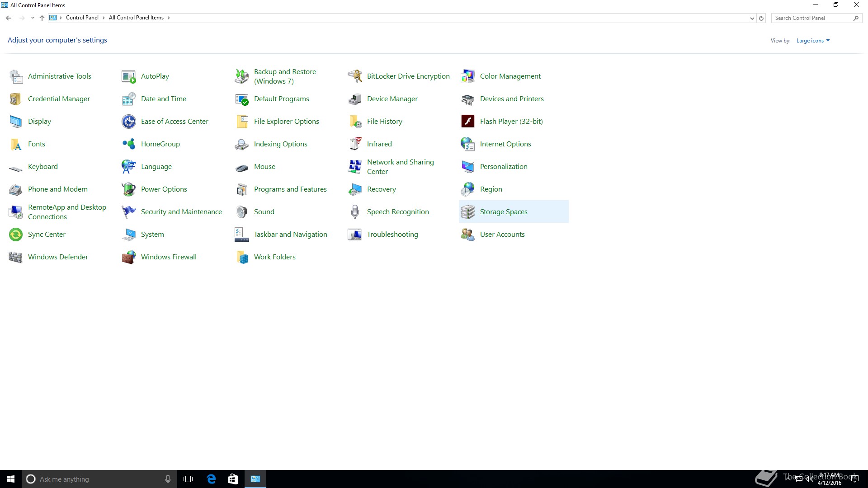
Task: Launch Microsoft Edge from the taskbar
Action: coord(211,479)
